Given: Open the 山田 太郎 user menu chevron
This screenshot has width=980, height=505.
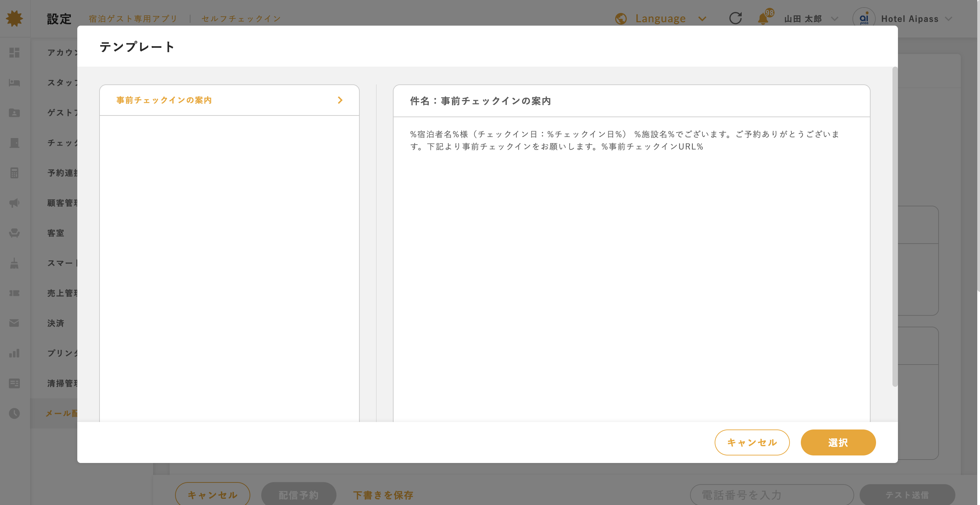Looking at the screenshot, I should (835, 19).
